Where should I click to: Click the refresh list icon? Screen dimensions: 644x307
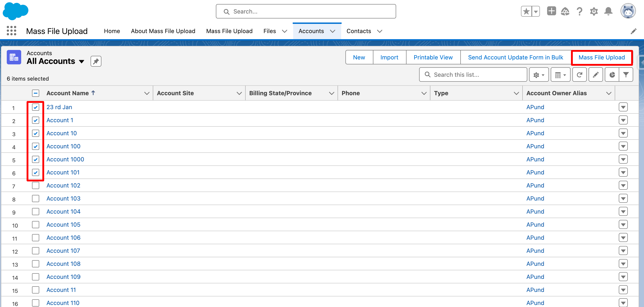tap(579, 75)
